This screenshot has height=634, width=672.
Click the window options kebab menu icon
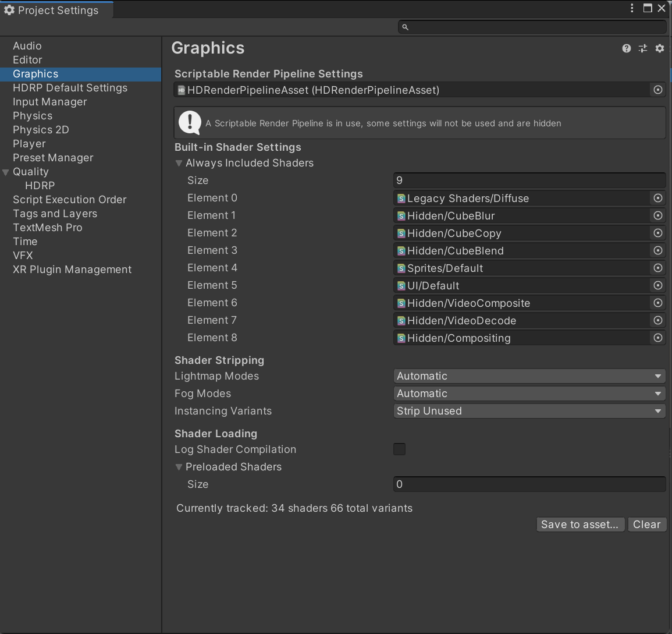[x=632, y=8]
